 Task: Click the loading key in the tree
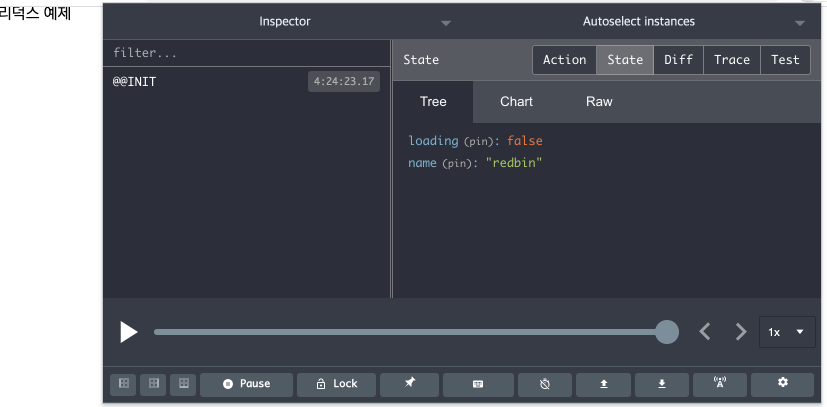click(x=434, y=141)
